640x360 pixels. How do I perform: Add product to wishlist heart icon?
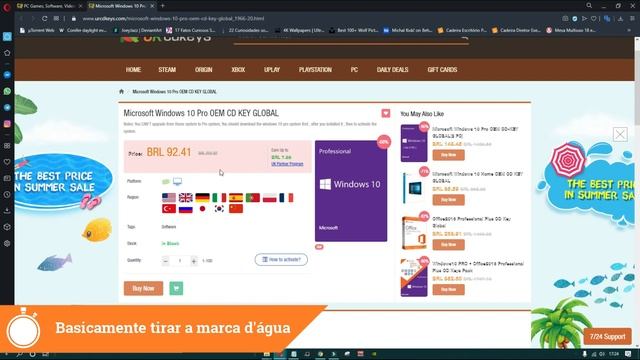tap(386, 113)
